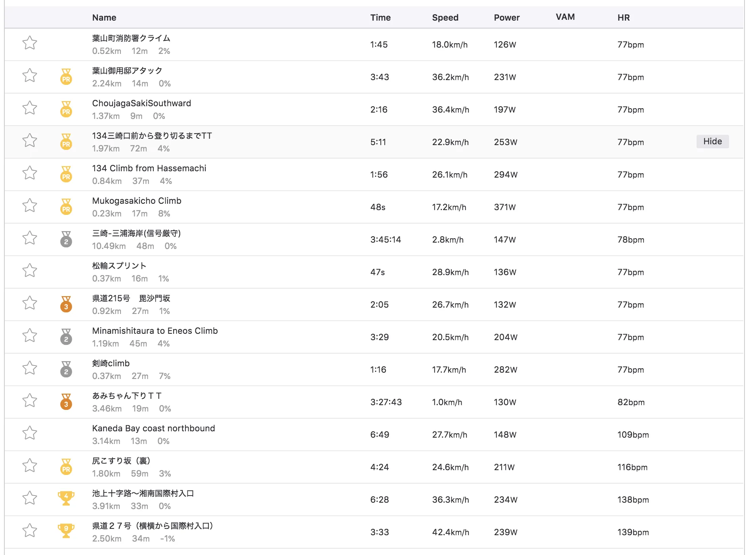Click bronze 3rd medal on 県道215号 毘沙門坂

click(x=66, y=304)
